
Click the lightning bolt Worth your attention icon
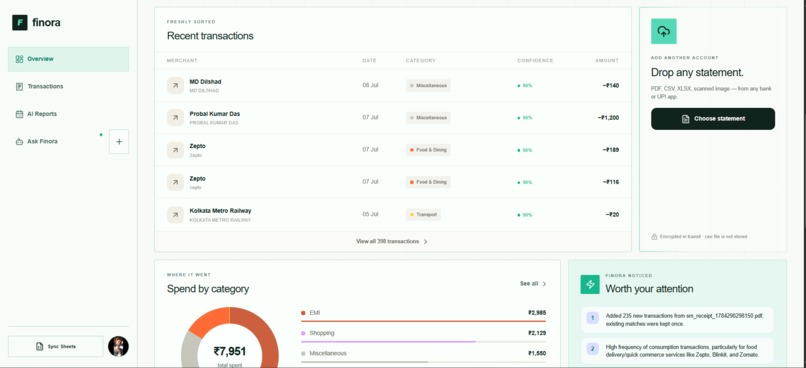tap(590, 284)
